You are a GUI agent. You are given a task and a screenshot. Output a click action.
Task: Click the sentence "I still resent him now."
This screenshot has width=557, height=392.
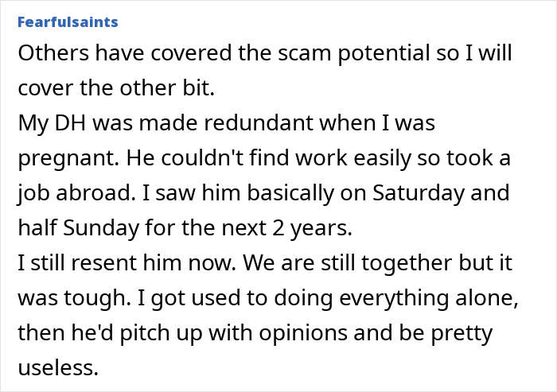[127, 262]
